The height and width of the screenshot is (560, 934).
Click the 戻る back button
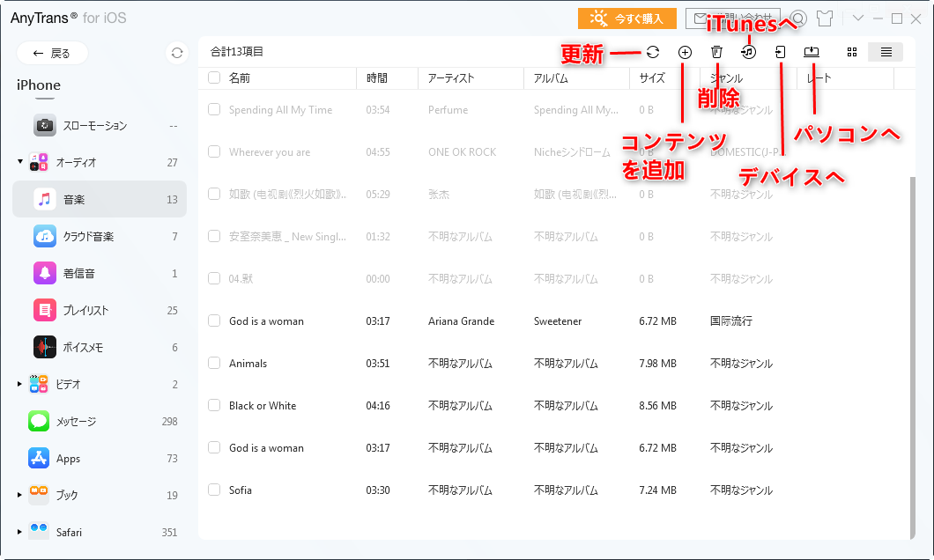(52, 53)
